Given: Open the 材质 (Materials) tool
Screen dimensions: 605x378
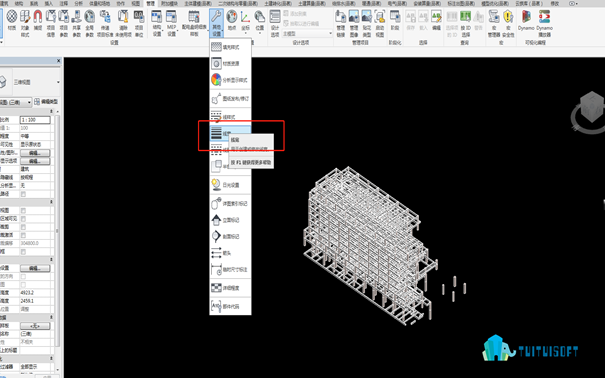Looking at the screenshot, I should (x=12, y=21).
